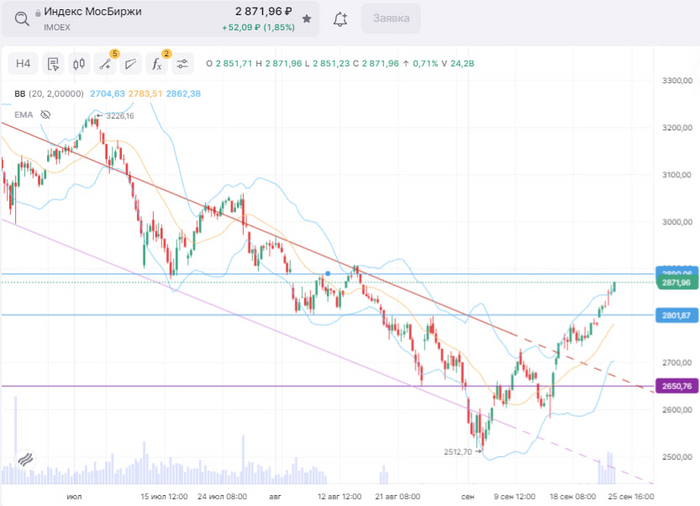
Task: Add IMOEX to favorites with the star icon
Action: coord(307,19)
